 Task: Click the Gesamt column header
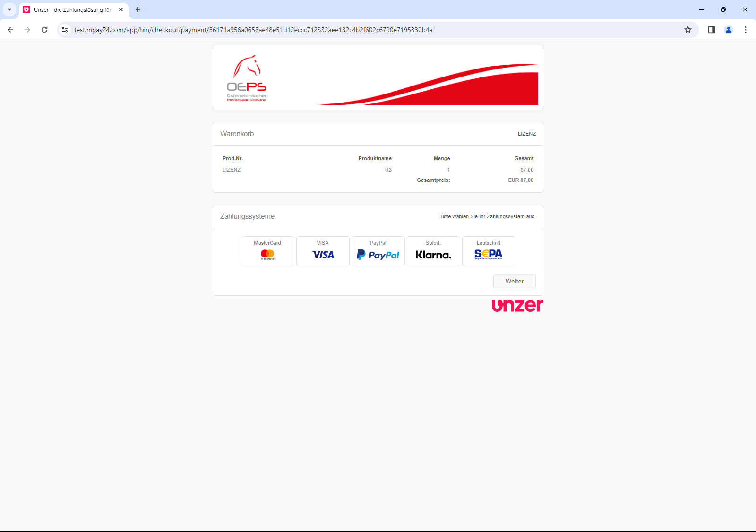(524, 158)
